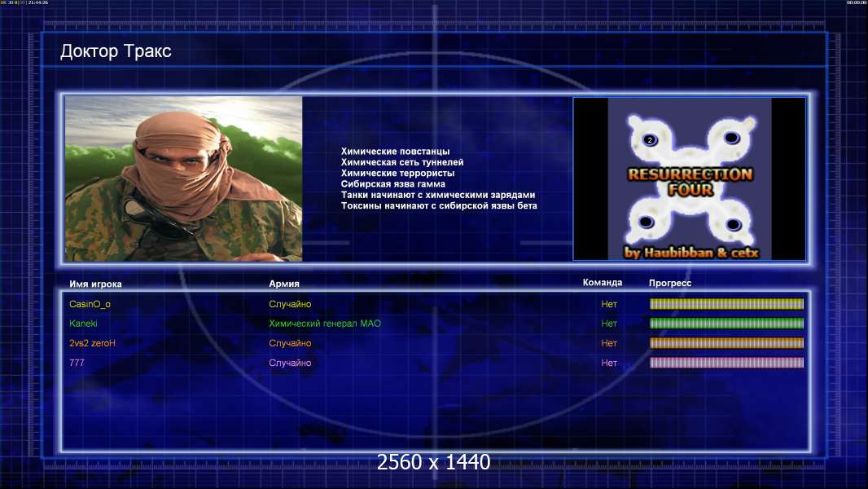Select start position 2 on map preview
The image size is (868, 489).
pyautogui.click(x=650, y=139)
